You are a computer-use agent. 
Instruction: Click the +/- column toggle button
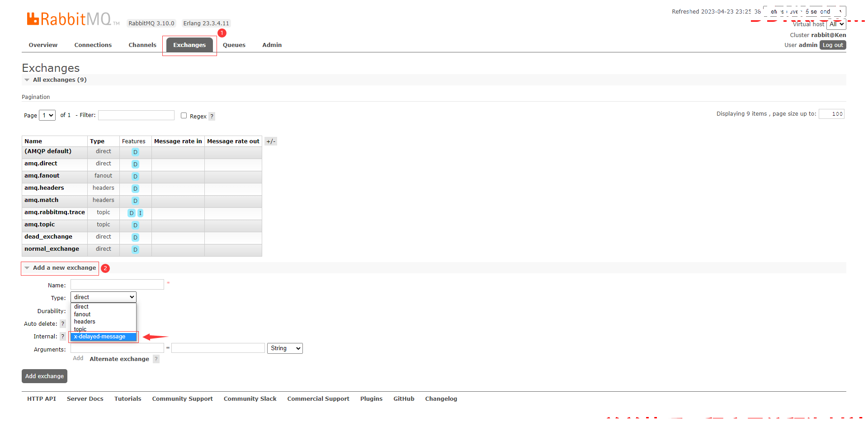271,141
